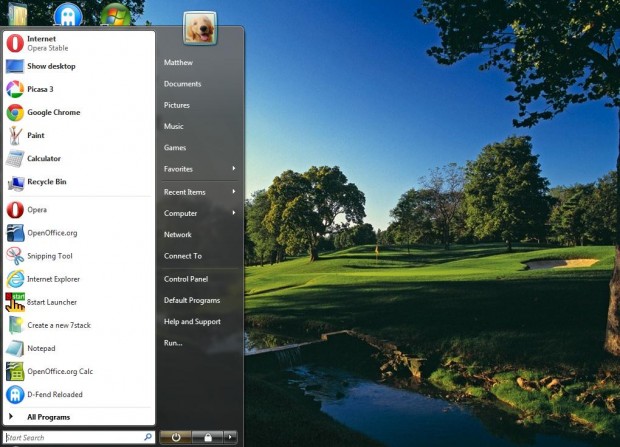The height and width of the screenshot is (447, 620).
Task: Expand the Computer submenu arrow
Action: coord(234,213)
